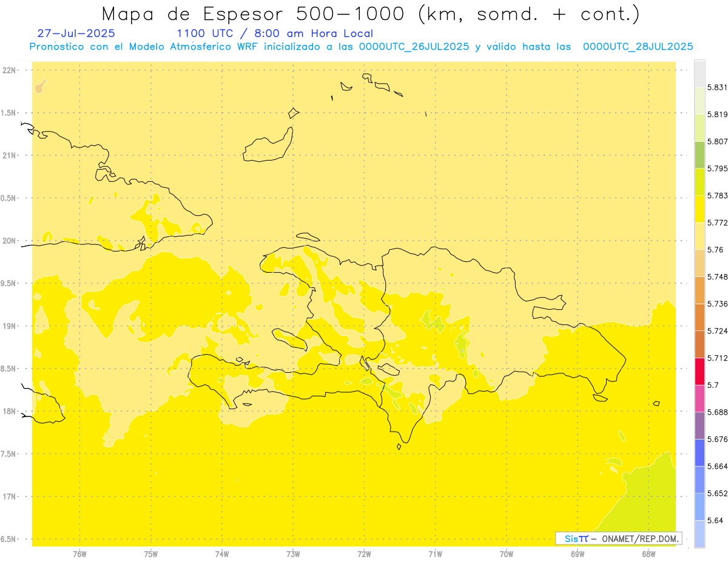
Task: Click the latitude label '21N'
Action: pyautogui.click(x=9, y=156)
